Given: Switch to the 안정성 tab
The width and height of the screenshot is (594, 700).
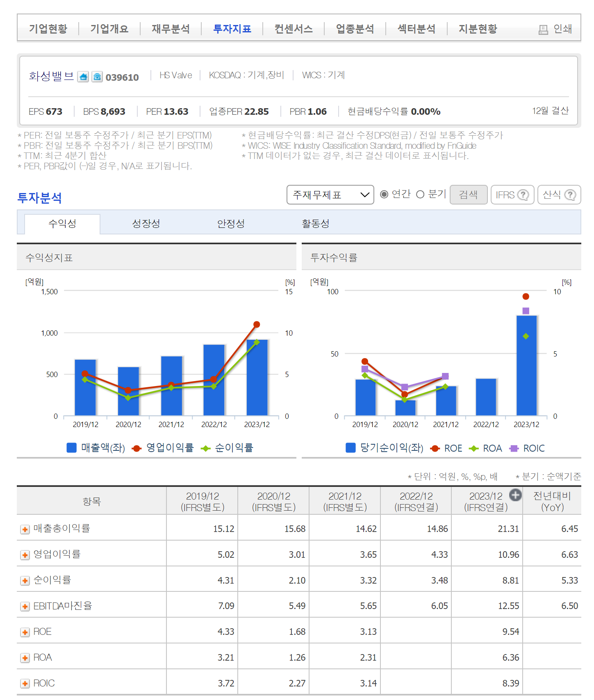Looking at the screenshot, I should click(231, 224).
